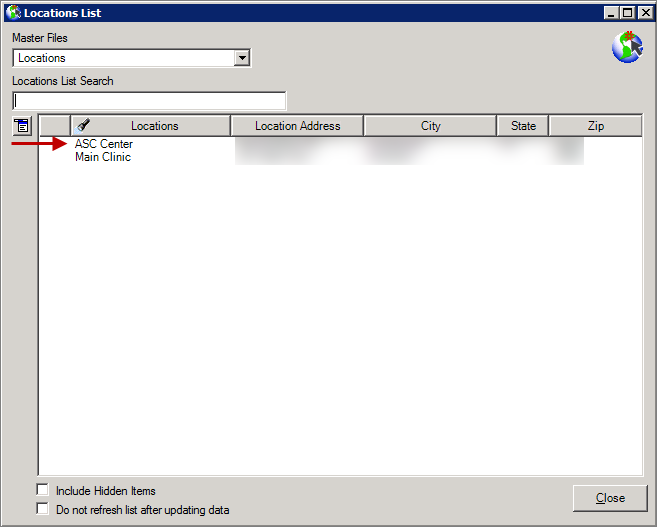Open the list options icon beside the table
657x527 pixels.
click(x=22, y=126)
